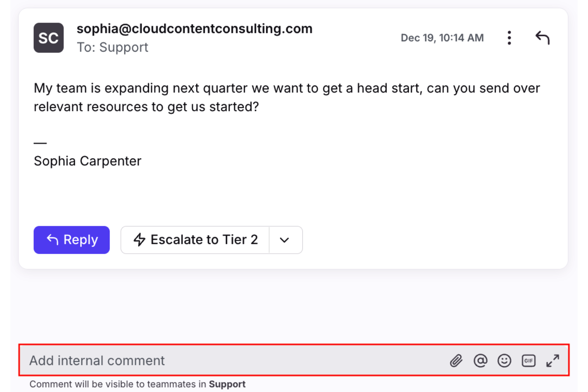Click the SC sender avatar

point(48,38)
